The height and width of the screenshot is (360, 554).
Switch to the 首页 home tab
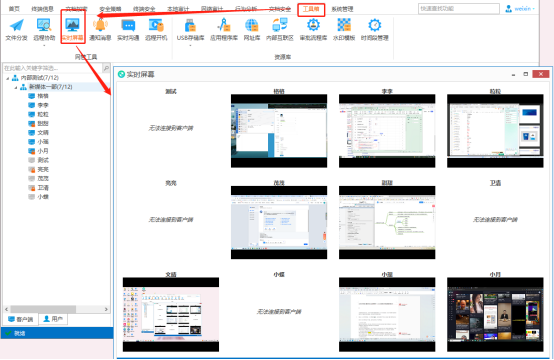(14, 9)
